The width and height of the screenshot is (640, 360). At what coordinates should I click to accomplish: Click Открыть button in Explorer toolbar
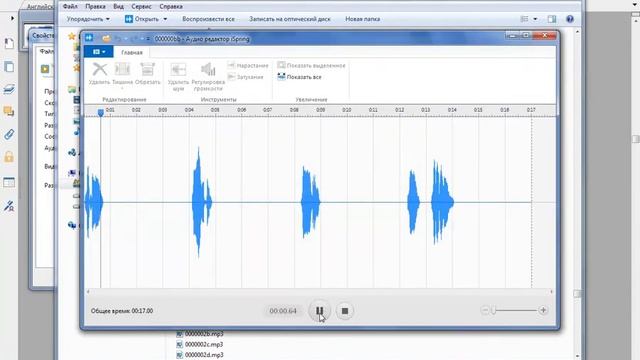[142, 19]
